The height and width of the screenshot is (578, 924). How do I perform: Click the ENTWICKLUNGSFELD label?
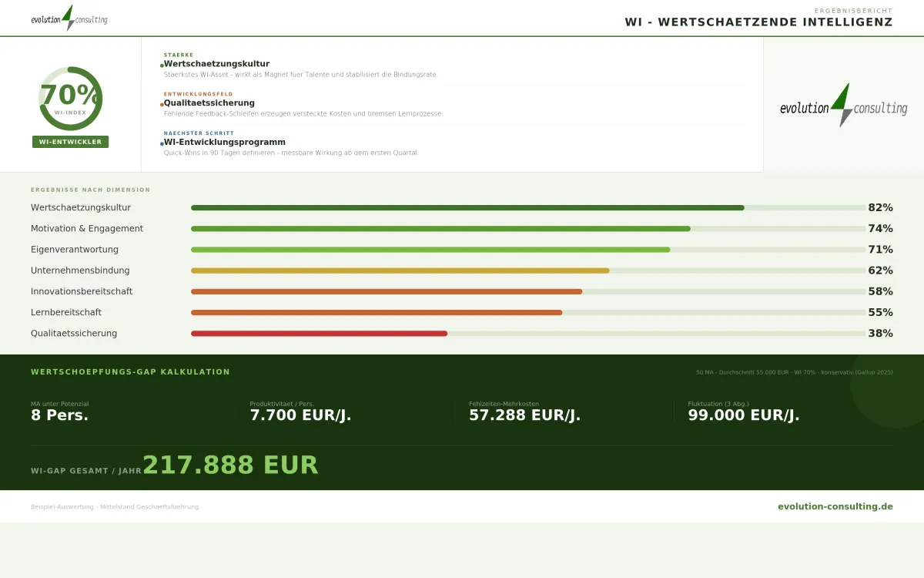tap(198, 94)
